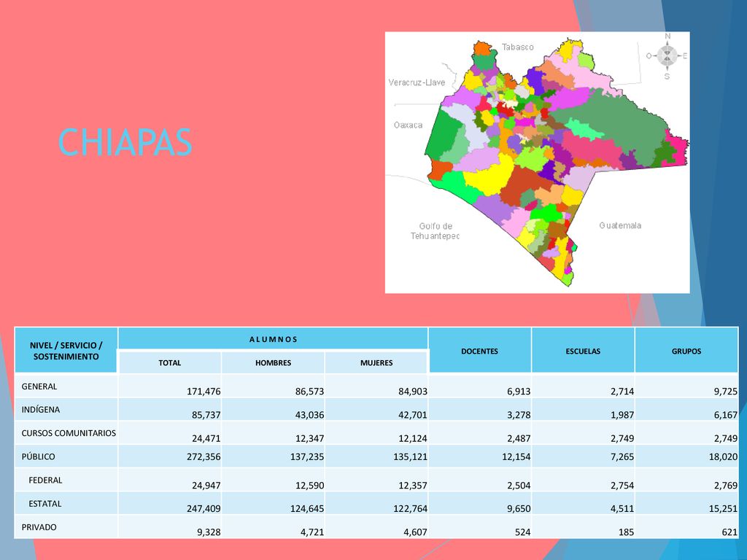Click the Golfo de Tehuantepec label
This screenshot has width=747, height=560.
(x=435, y=231)
